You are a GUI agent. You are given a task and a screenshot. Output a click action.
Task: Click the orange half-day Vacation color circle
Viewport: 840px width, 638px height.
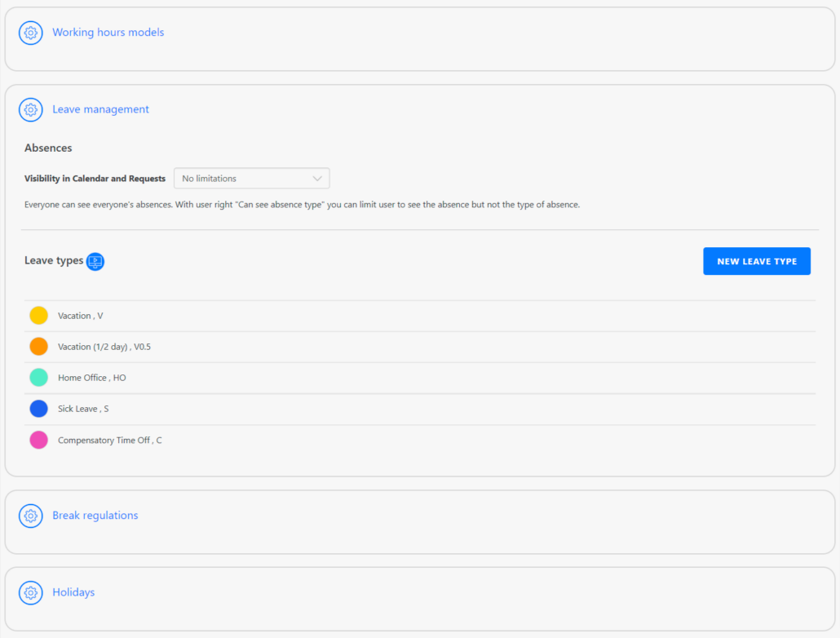pyautogui.click(x=38, y=347)
